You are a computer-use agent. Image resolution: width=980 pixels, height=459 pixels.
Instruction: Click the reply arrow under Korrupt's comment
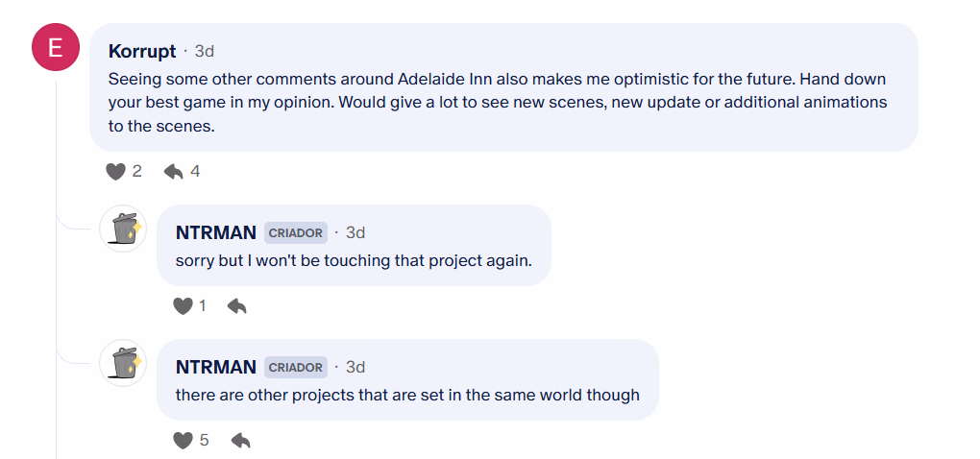tap(173, 172)
